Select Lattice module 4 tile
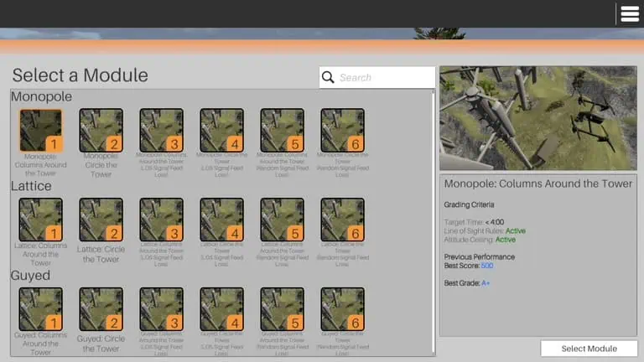 [221, 220]
